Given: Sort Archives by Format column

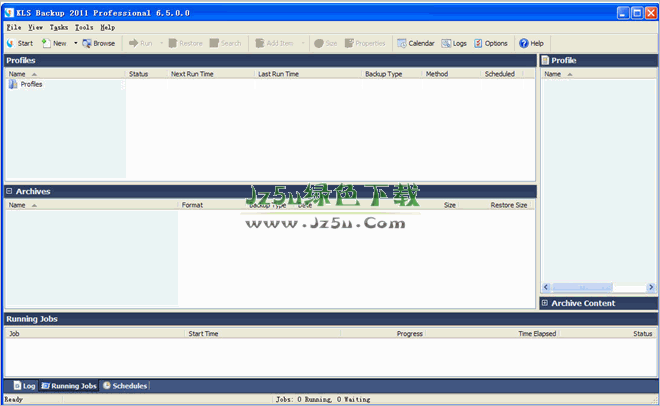Looking at the screenshot, I should [210, 205].
